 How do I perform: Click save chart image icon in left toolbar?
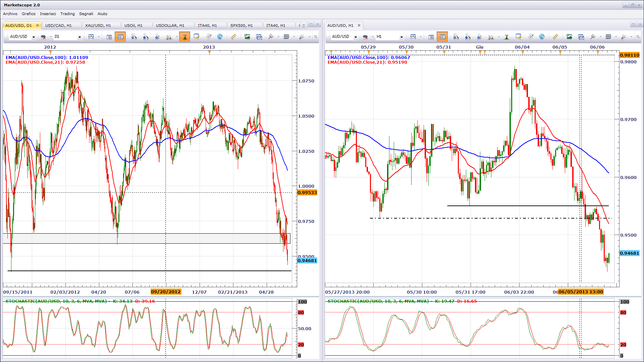pyautogui.click(x=247, y=37)
